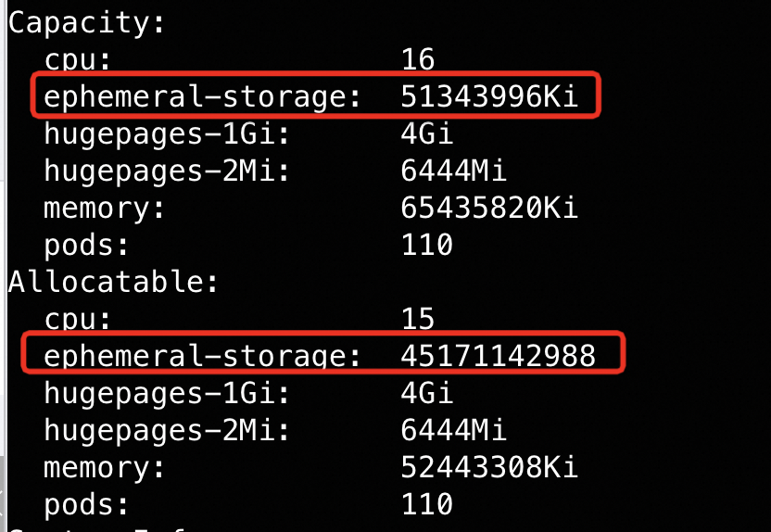Select the Allocatable cpu value 15
Screen dimensions: 771x532
(x=418, y=319)
